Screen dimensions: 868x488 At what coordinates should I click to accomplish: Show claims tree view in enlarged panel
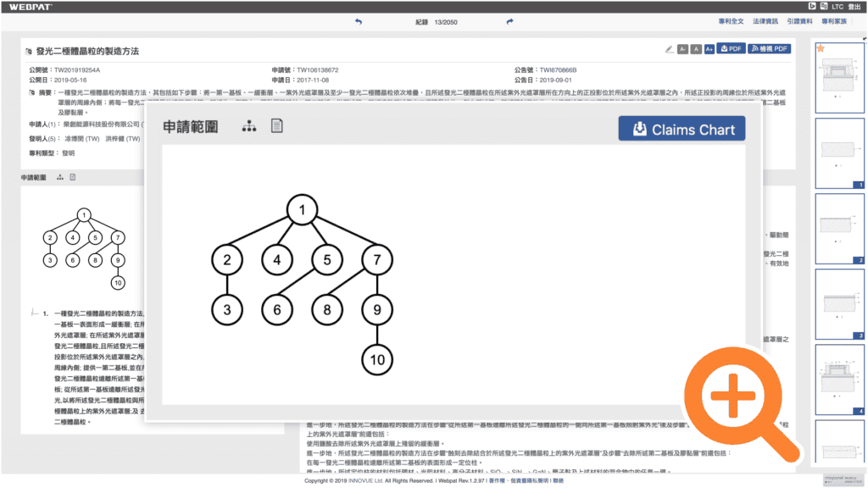coord(248,126)
